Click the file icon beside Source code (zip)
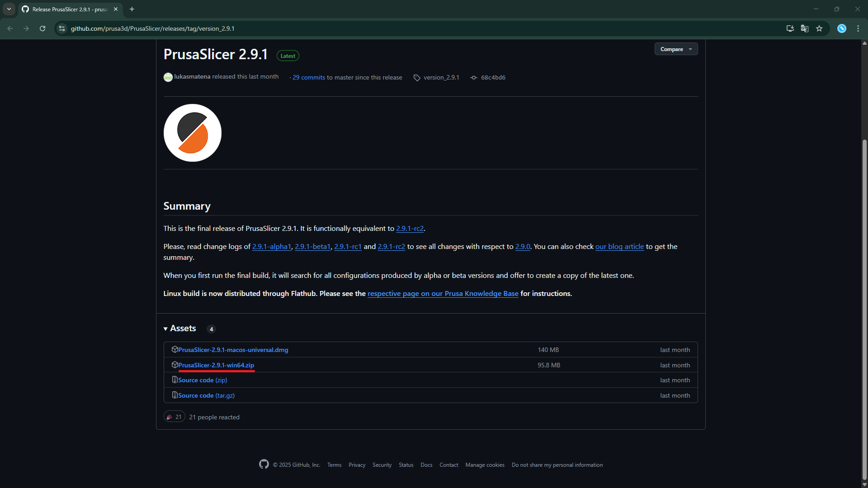 point(175,380)
